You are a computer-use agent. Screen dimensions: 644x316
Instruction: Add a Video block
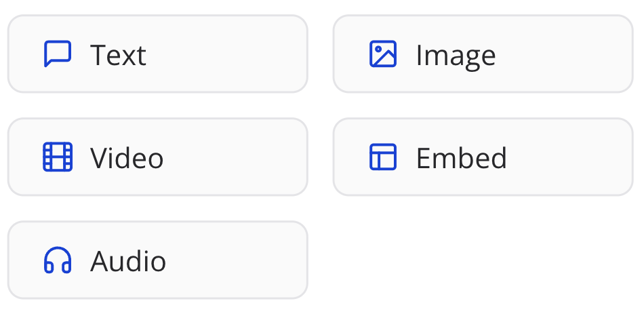tap(157, 157)
